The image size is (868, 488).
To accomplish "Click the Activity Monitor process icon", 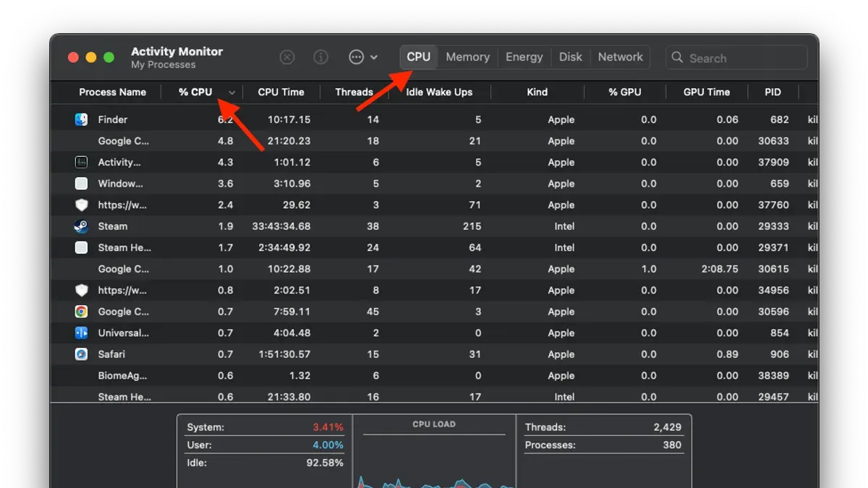I will pyautogui.click(x=81, y=162).
